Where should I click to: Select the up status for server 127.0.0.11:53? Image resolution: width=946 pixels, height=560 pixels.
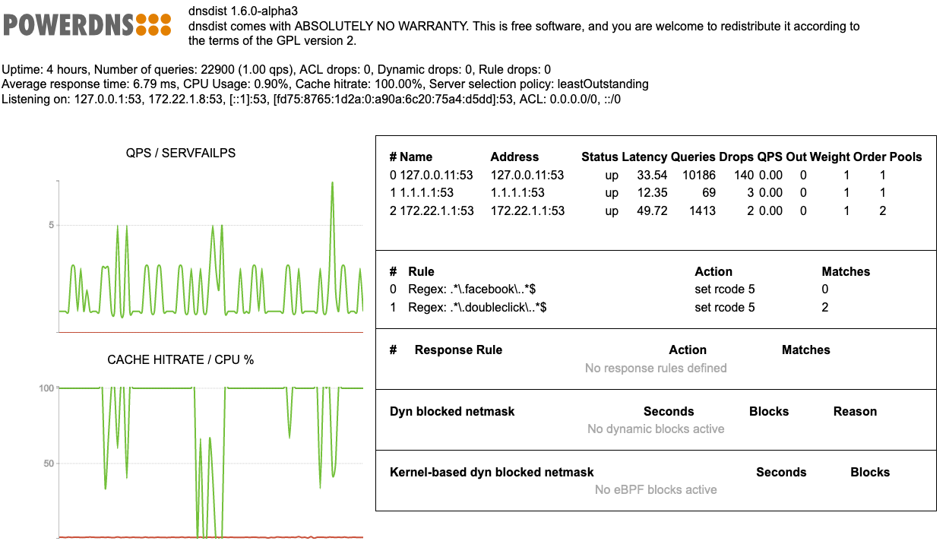[x=611, y=175]
